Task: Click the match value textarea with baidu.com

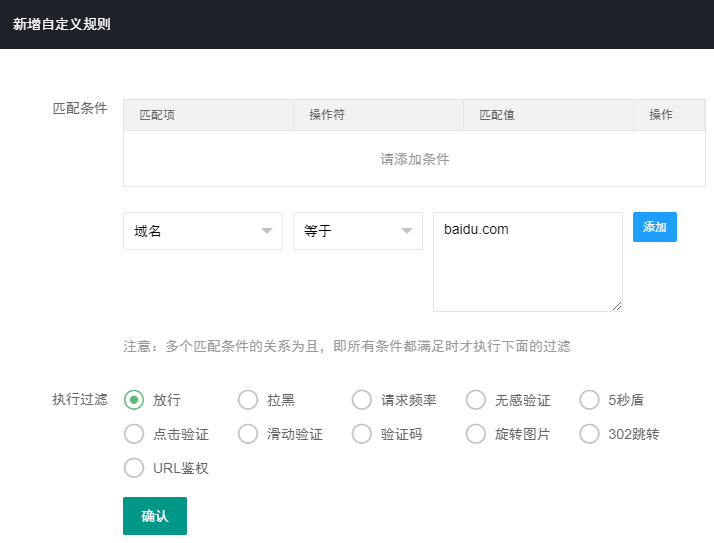Action: pyautogui.click(x=528, y=262)
